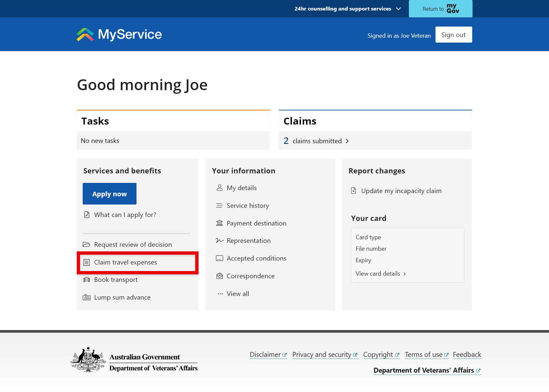Viewport: 549px width, 392px height.
Task: Open the claims submitted details chevron
Action: point(347,141)
